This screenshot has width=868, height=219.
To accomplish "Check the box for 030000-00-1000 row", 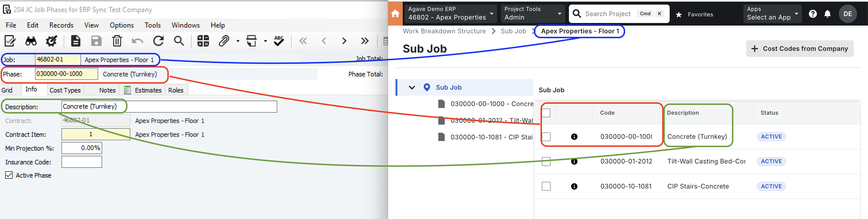I will pyautogui.click(x=546, y=137).
